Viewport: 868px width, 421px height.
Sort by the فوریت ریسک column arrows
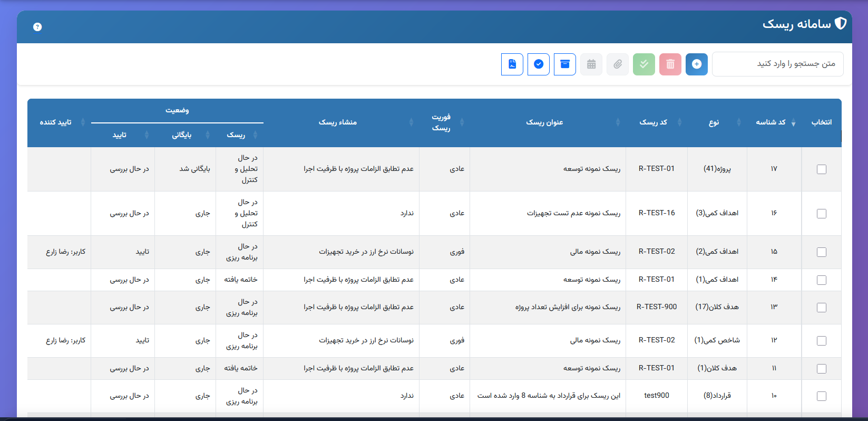coord(462,122)
